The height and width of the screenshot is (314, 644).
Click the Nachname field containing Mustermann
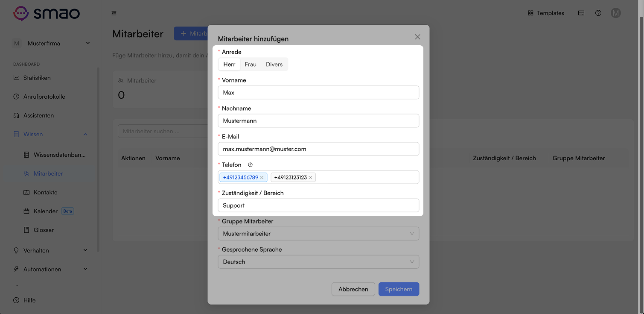click(318, 121)
